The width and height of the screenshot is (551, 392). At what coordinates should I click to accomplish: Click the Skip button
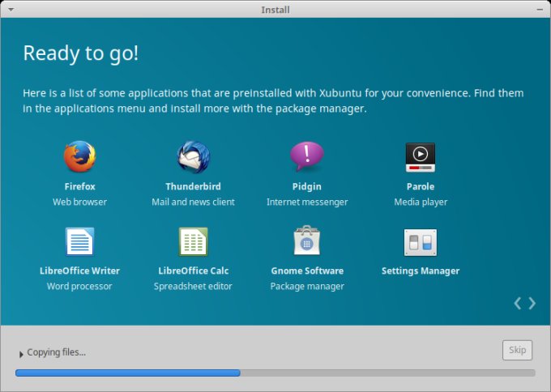[517, 350]
